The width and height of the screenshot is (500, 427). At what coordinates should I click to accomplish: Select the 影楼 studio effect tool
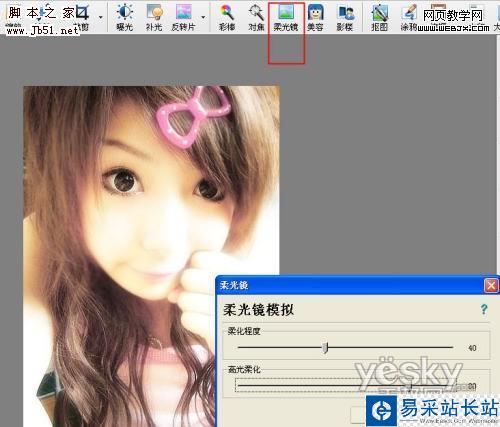345,17
